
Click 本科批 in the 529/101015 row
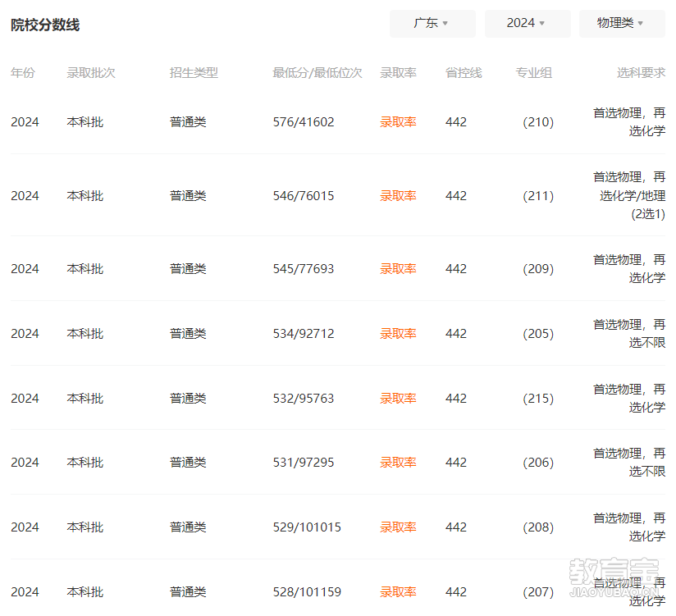(x=85, y=527)
